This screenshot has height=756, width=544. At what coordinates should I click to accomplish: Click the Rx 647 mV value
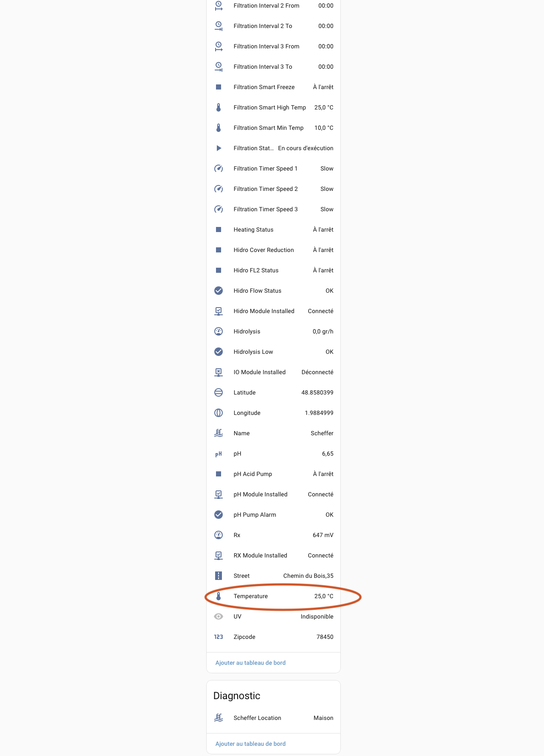click(x=323, y=535)
